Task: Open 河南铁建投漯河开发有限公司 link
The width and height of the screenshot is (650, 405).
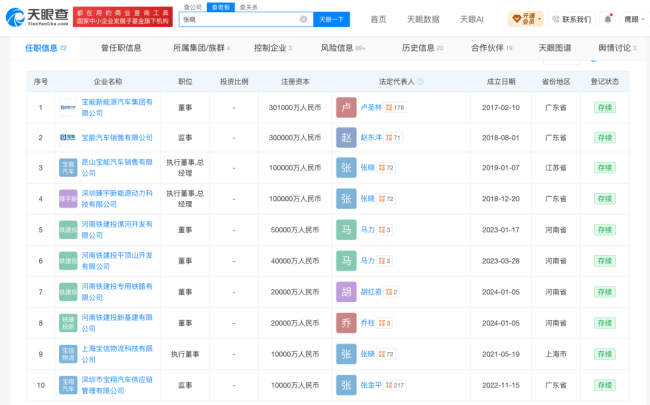Action: coord(117,230)
